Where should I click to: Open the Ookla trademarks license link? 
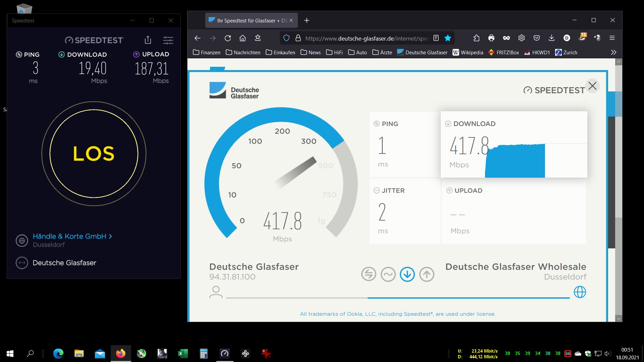point(398,314)
